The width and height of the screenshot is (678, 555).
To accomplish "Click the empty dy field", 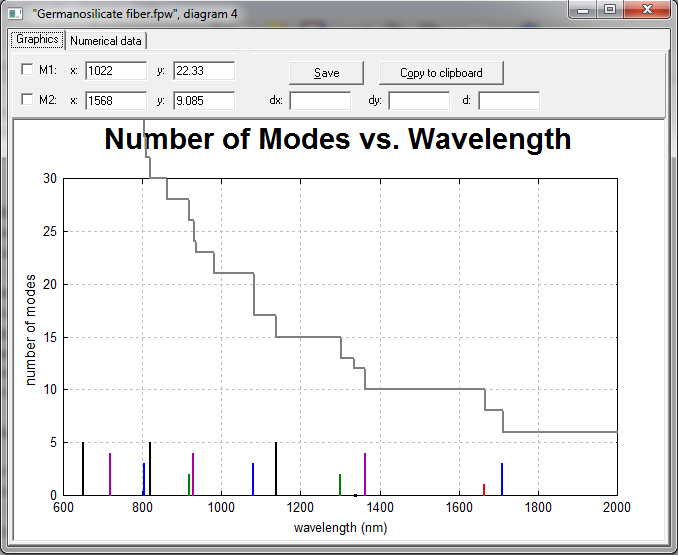I will (x=419, y=100).
